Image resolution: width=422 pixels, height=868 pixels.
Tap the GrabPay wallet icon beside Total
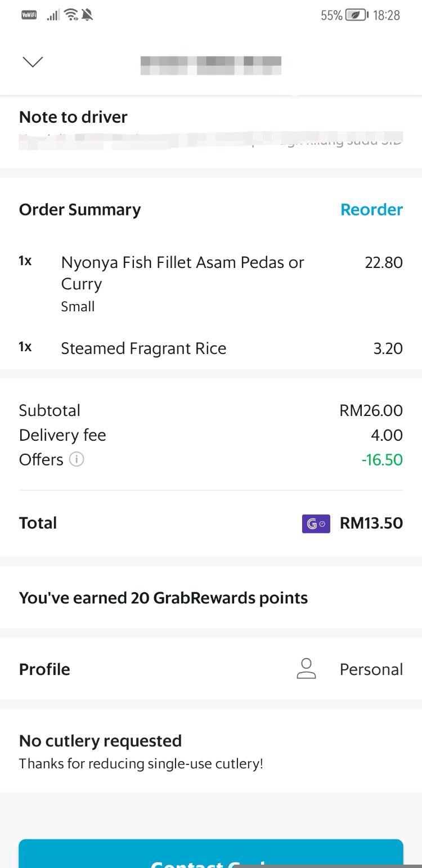tap(316, 524)
